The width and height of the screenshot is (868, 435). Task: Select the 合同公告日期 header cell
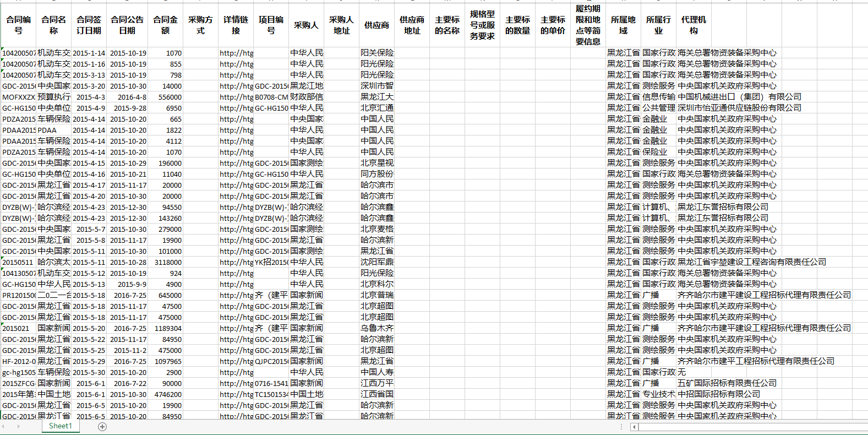pos(127,25)
